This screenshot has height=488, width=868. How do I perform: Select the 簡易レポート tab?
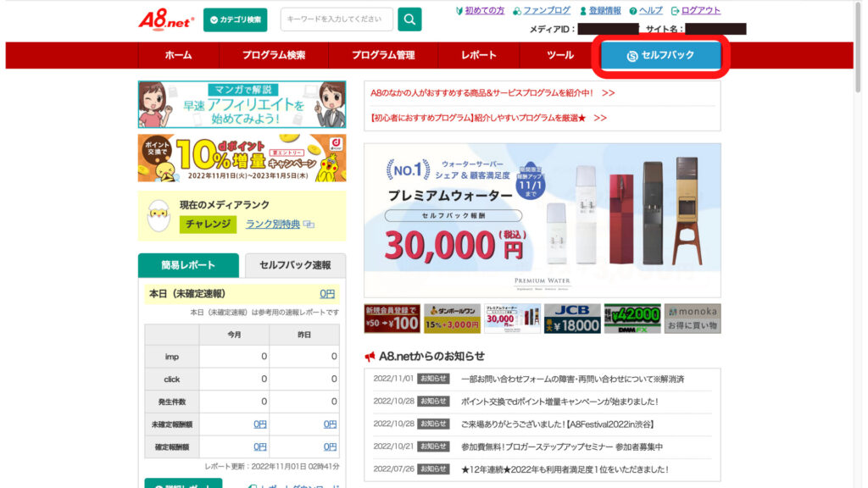pos(188,265)
